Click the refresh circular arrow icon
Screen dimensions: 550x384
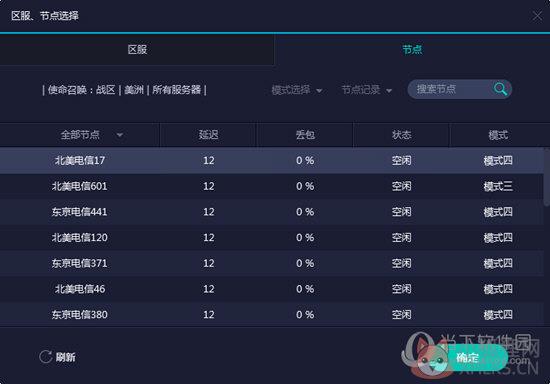point(46,357)
